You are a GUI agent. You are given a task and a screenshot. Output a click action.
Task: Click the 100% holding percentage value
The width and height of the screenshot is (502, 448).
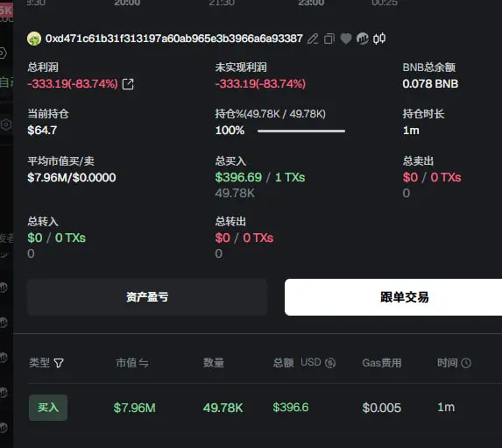[x=230, y=131]
